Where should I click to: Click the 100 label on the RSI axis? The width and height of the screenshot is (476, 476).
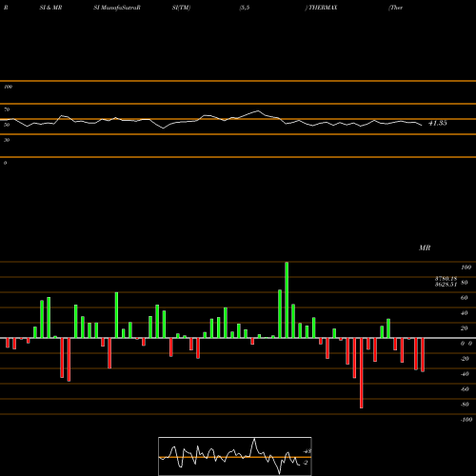click(x=8, y=87)
